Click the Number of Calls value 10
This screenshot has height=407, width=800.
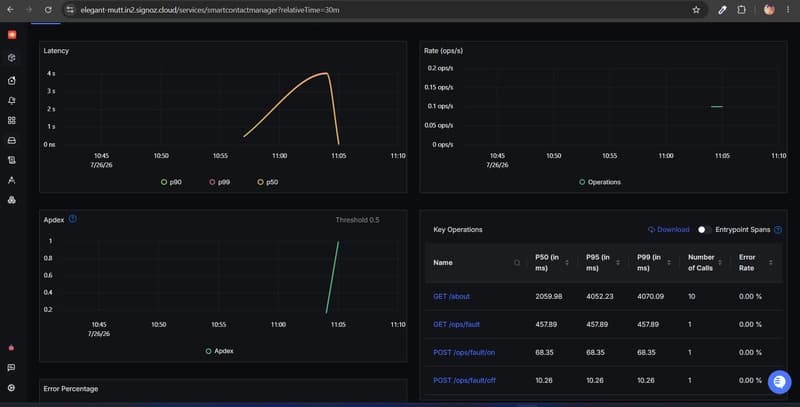691,296
